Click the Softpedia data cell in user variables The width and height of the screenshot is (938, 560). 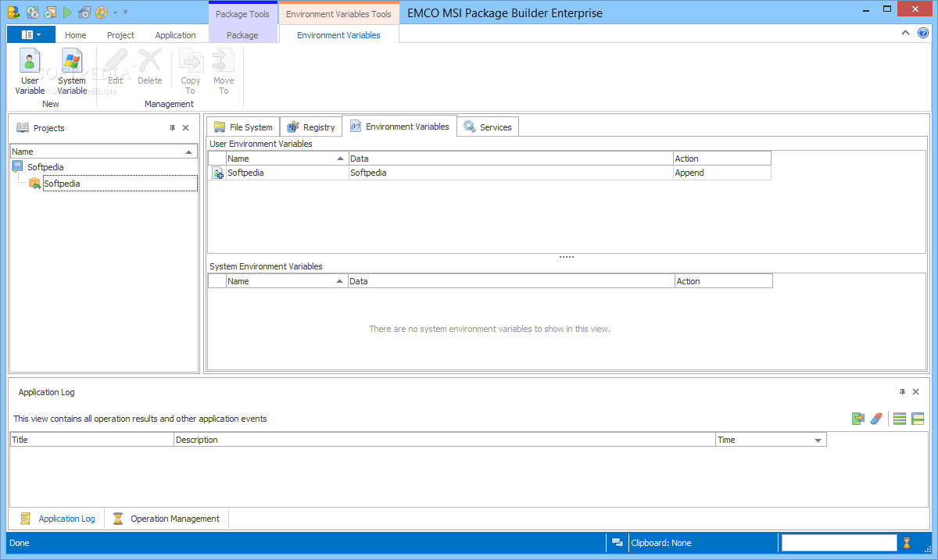click(511, 173)
